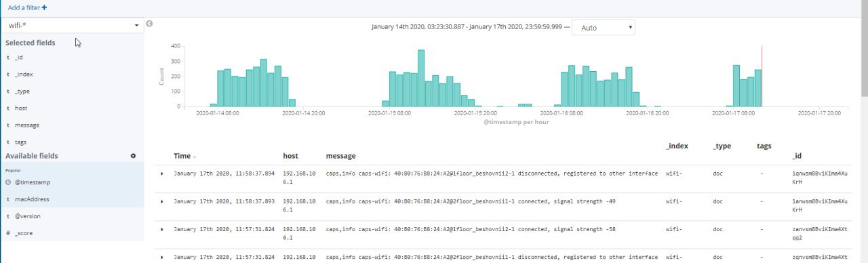This screenshot has height=263, width=868.
Task: Sort by the Time column header
Action: [182, 156]
